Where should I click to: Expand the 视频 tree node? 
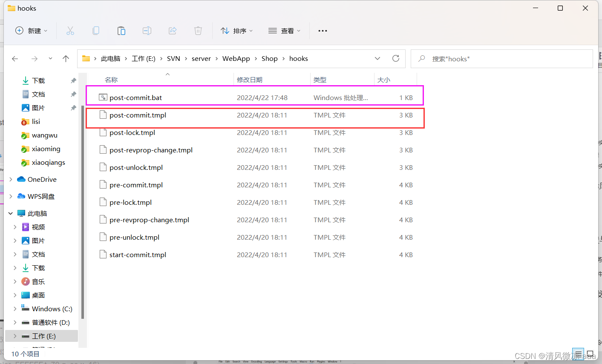(x=15, y=227)
